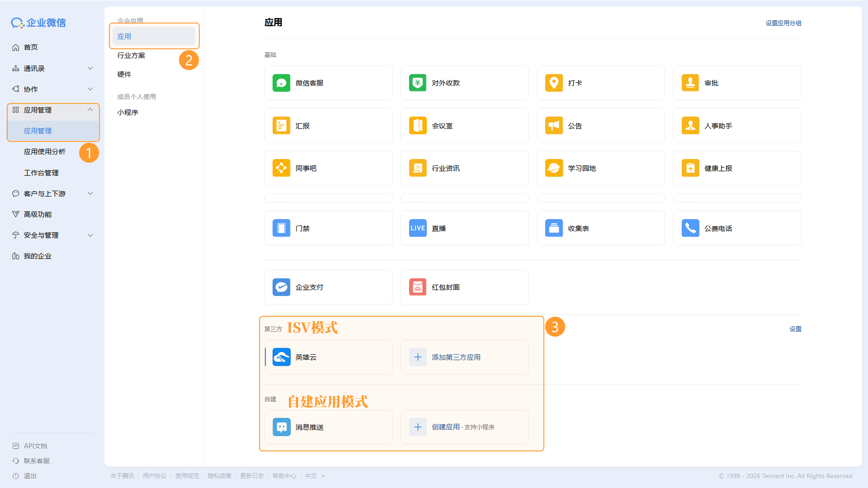Open the 汇报 report icon
Viewport: 868px width, 488px height.
point(281,126)
